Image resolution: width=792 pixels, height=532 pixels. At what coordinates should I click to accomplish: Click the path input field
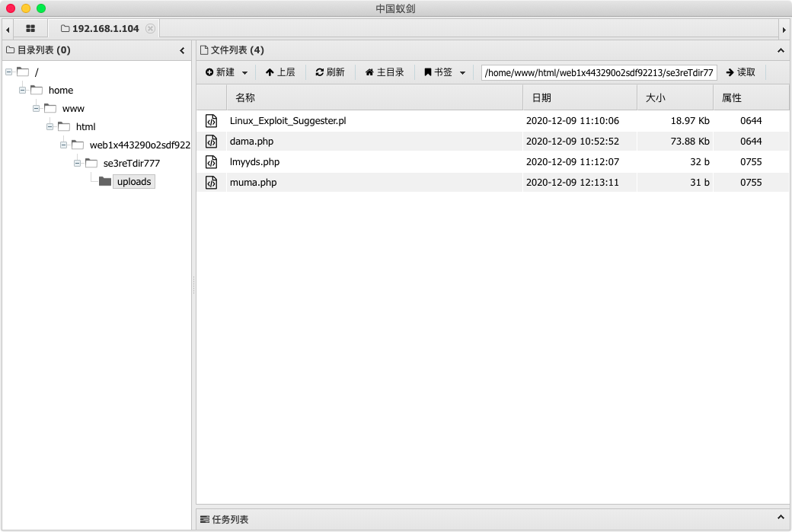pyautogui.click(x=599, y=72)
